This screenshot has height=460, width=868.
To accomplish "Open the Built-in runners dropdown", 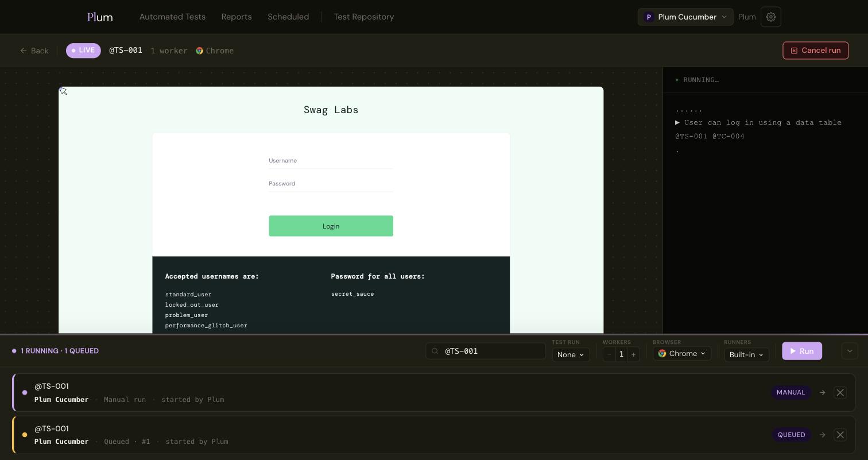I will (x=746, y=354).
